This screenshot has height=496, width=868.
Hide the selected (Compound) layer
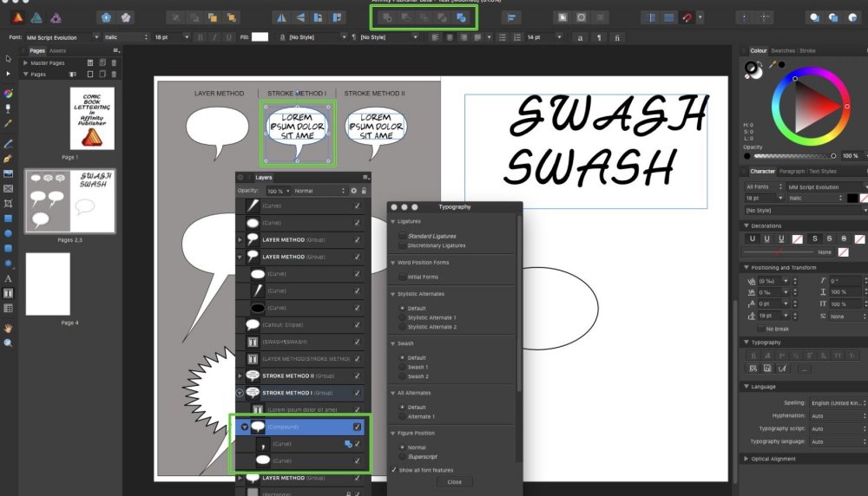(x=357, y=427)
